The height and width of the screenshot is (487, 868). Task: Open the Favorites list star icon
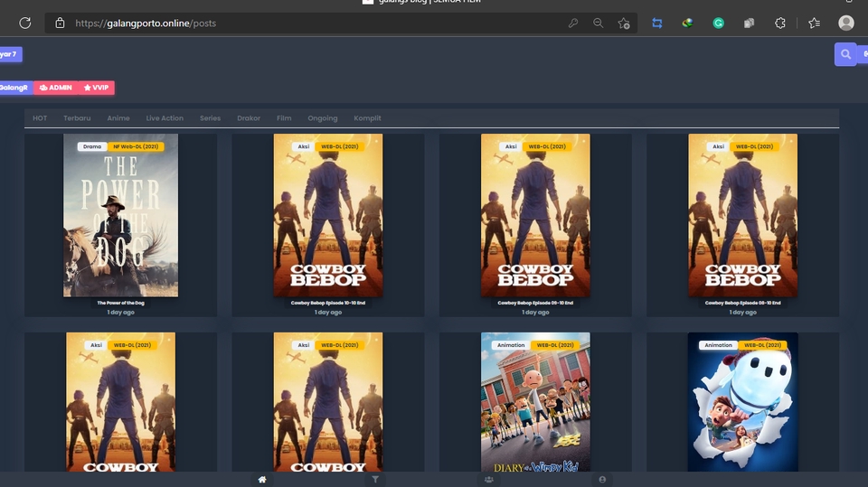815,23
